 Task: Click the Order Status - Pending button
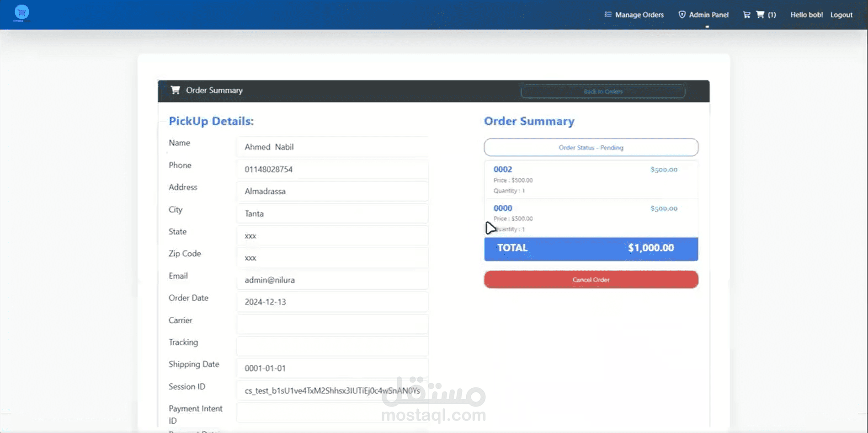pos(591,147)
